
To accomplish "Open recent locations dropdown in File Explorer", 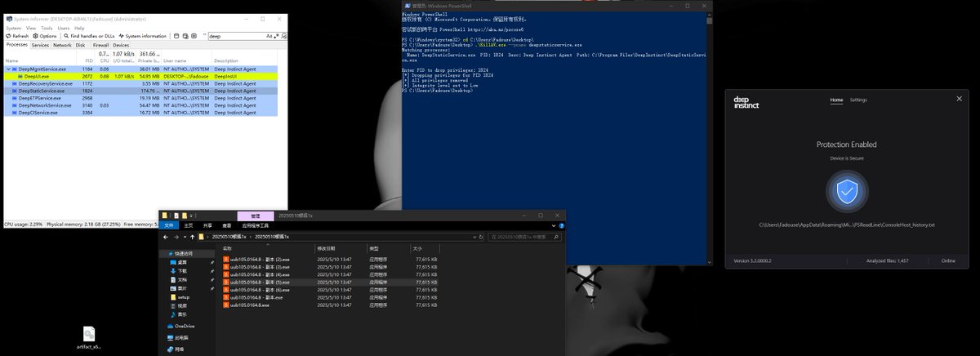I will (185, 237).
